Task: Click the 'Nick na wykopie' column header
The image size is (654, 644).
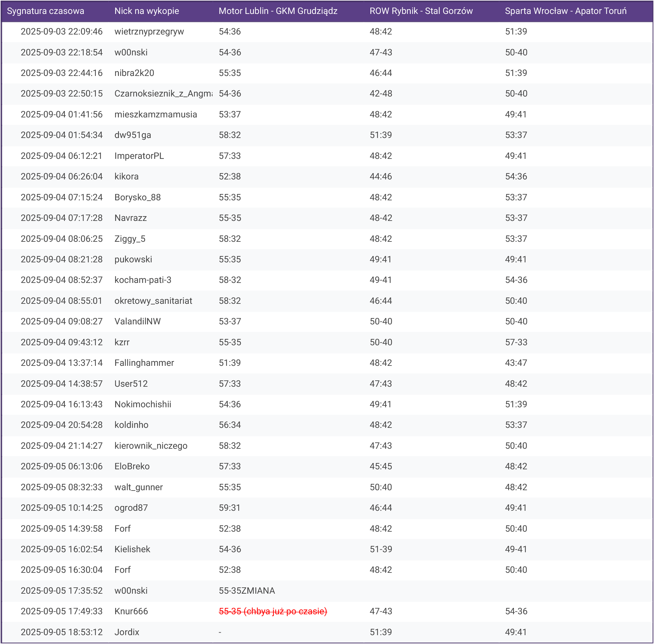Action: (x=147, y=11)
